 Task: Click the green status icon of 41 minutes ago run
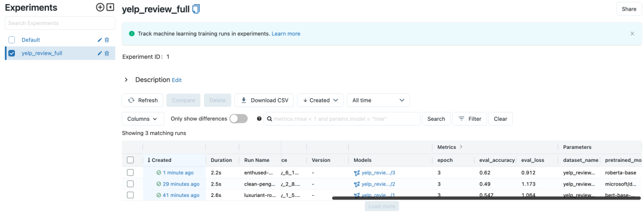coord(159,195)
